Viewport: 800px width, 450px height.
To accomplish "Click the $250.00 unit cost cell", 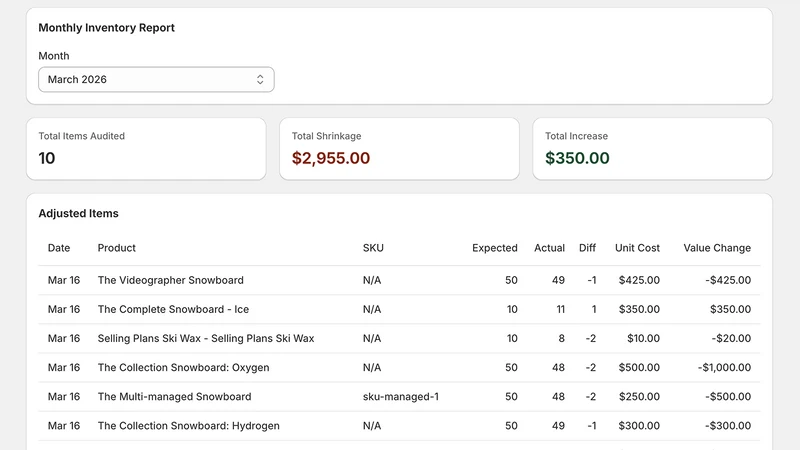I will 639,396.
